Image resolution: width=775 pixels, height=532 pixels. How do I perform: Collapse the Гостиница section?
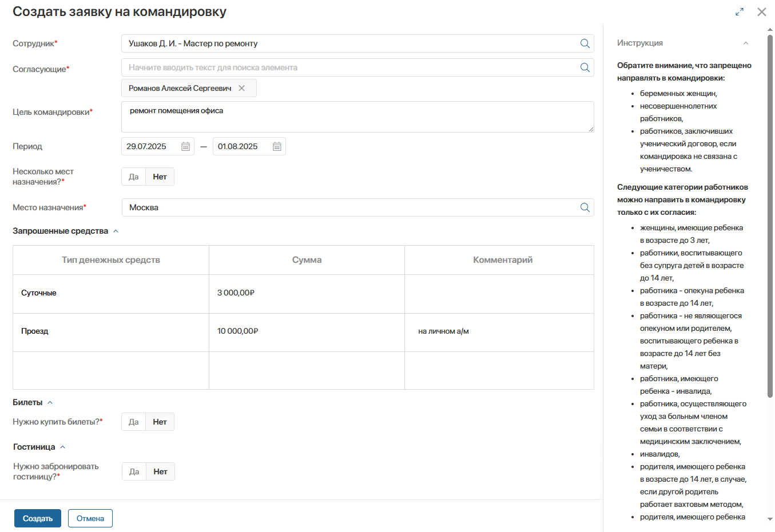pos(62,447)
